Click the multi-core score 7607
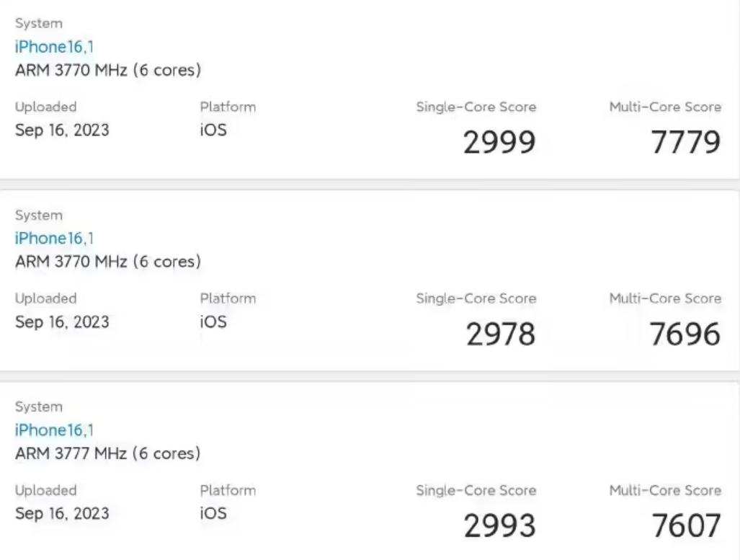The image size is (740, 560). 686,525
